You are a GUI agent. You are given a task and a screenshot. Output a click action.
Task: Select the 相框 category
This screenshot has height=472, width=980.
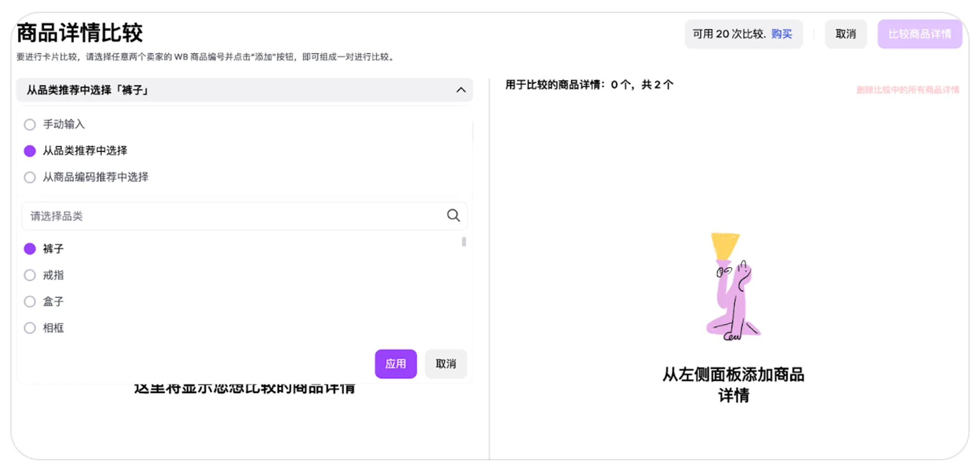[30, 328]
